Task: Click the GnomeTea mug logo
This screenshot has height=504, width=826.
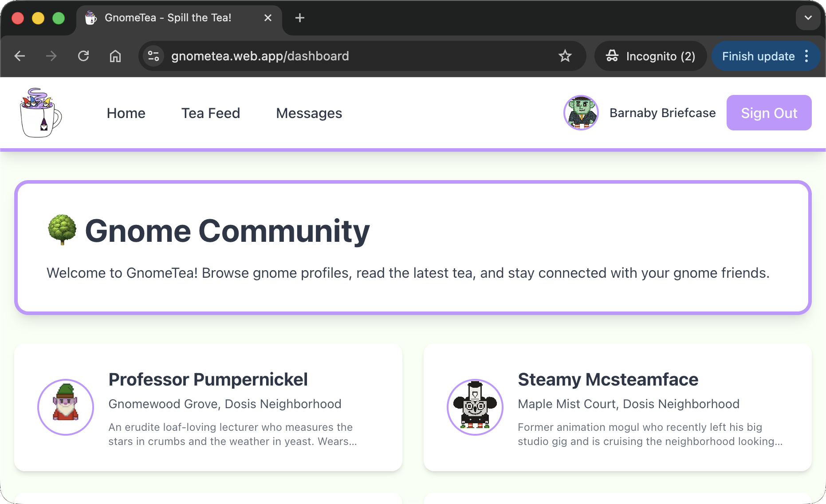Action: (x=40, y=113)
